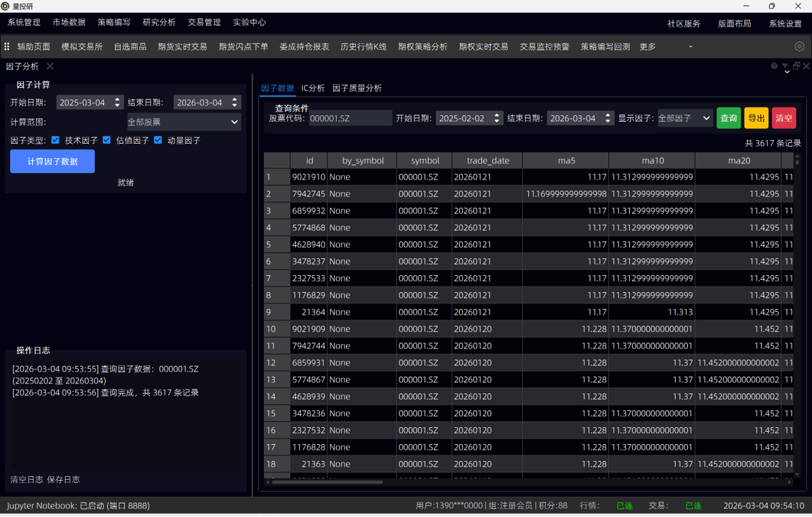The width and height of the screenshot is (812, 517).
Task: Click the toolbar grip dots icon
Action: point(7,46)
